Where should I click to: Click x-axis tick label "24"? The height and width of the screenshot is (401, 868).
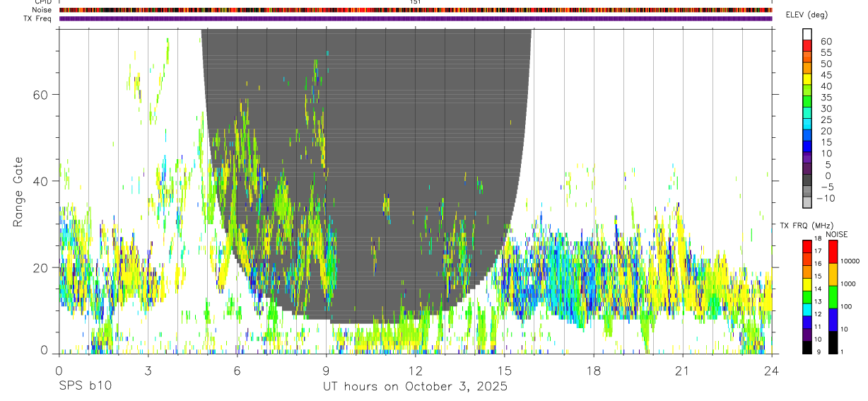771,370
